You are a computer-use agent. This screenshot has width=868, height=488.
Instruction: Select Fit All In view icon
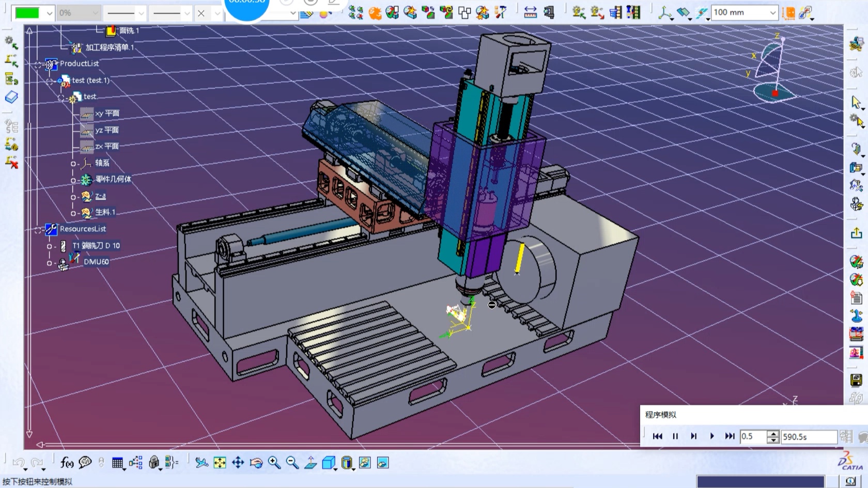pos(220,463)
